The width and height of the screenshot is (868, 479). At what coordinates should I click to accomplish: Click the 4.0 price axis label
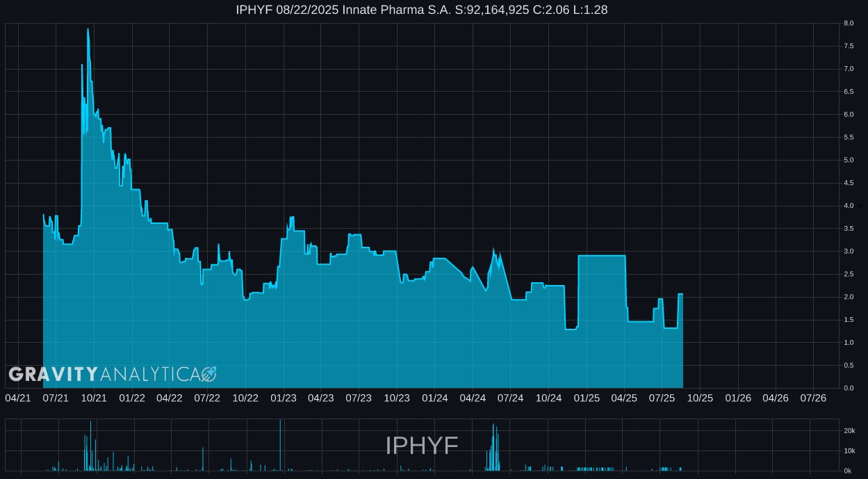[849, 206]
